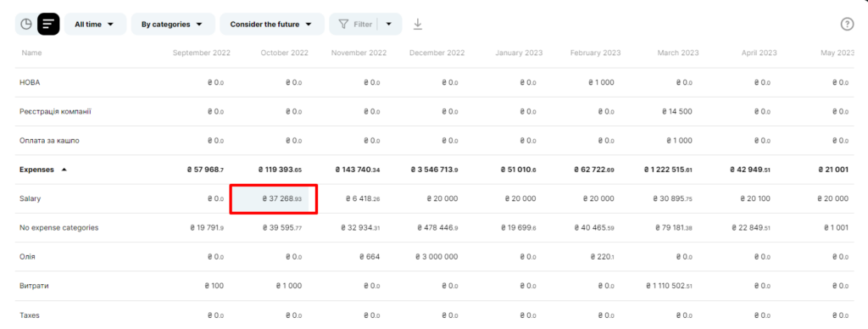Click No expense categories value 79 181.38

(674, 227)
